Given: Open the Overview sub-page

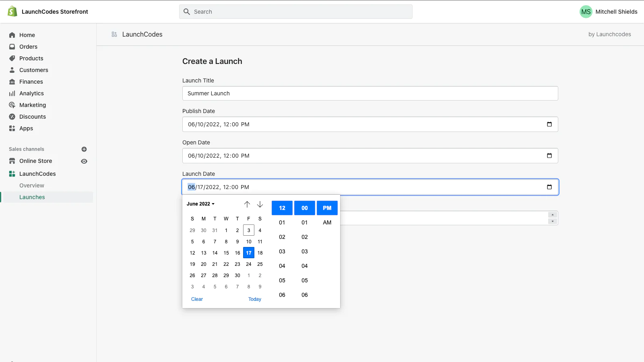Looking at the screenshot, I should click(32, 185).
